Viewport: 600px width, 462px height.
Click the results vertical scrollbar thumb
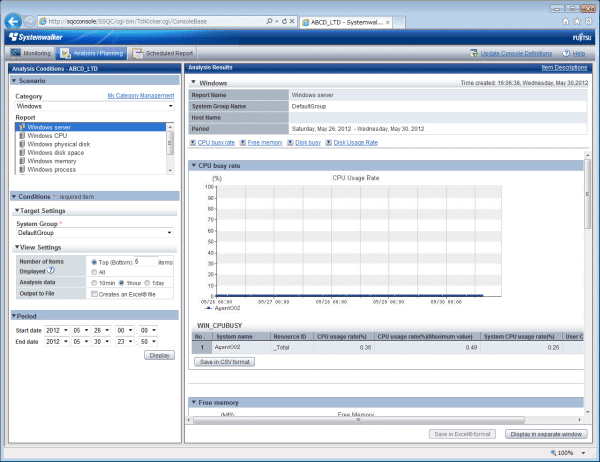pyautogui.click(x=587, y=194)
